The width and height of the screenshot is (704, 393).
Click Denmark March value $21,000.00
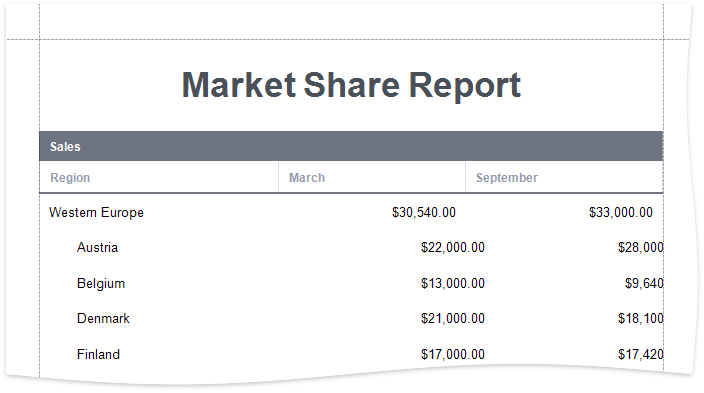coord(453,318)
